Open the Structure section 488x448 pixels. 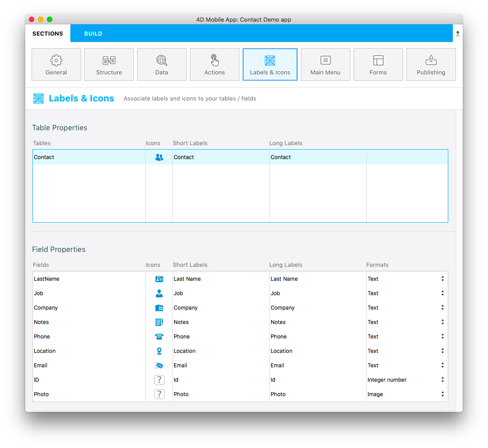109,64
